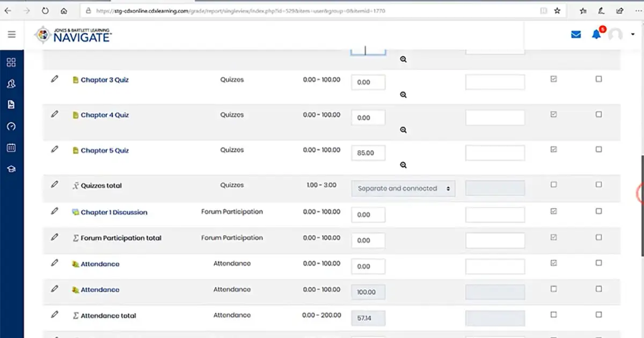644x338 pixels.
Task: Open the dashboard grid icon in sidebar
Action: [11, 62]
